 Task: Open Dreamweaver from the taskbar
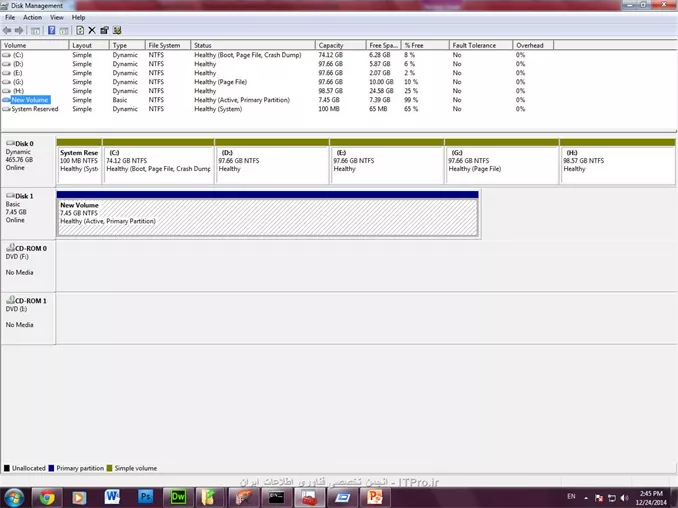[178, 497]
